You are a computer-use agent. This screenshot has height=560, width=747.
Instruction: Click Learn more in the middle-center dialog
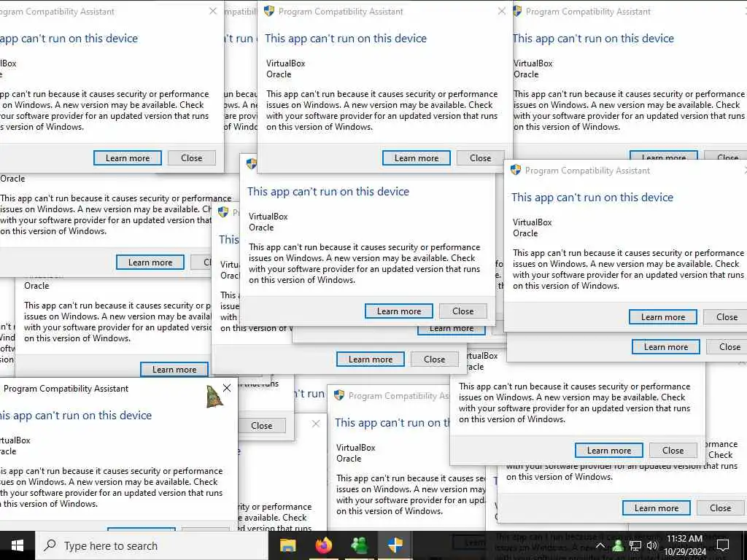399,311
